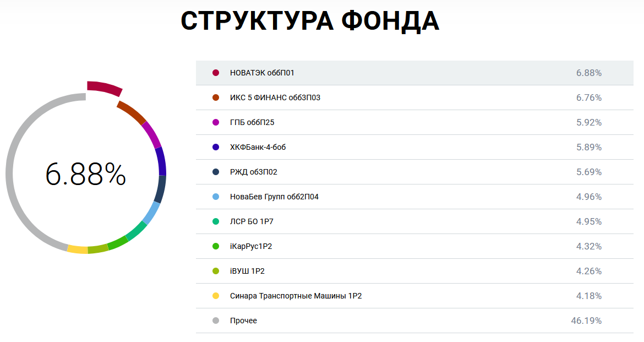Click the 5.89% share value
The width and height of the screenshot is (644, 342).
(588, 147)
